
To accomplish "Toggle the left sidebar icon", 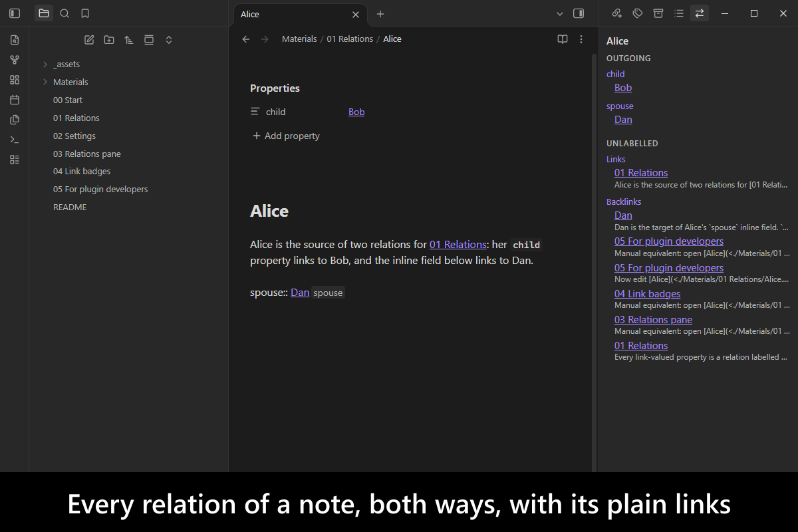I will tap(15, 13).
